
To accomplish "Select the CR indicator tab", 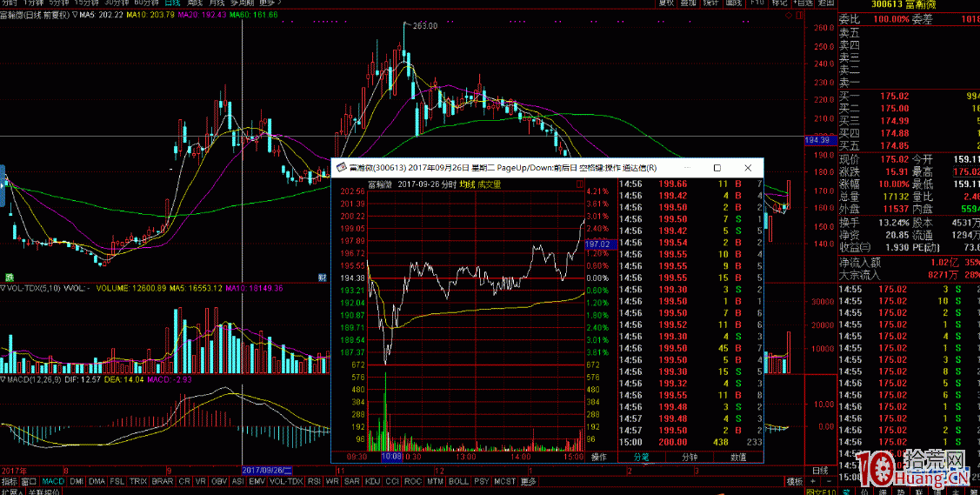I will 184,481.
